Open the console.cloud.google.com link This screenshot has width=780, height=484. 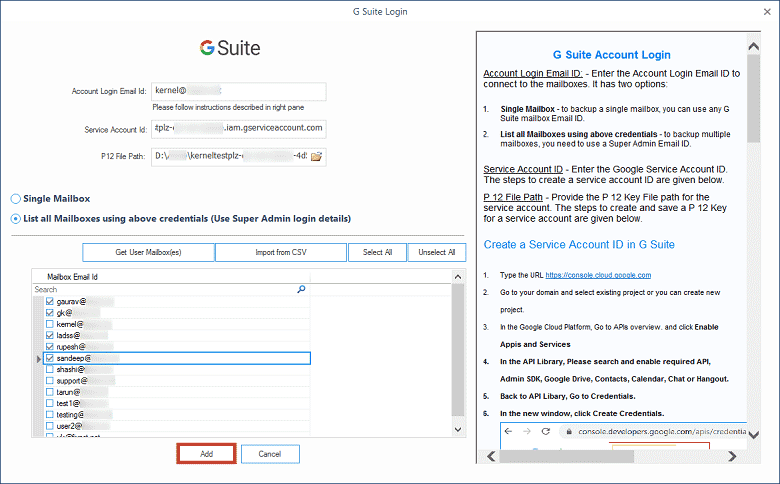point(598,275)
